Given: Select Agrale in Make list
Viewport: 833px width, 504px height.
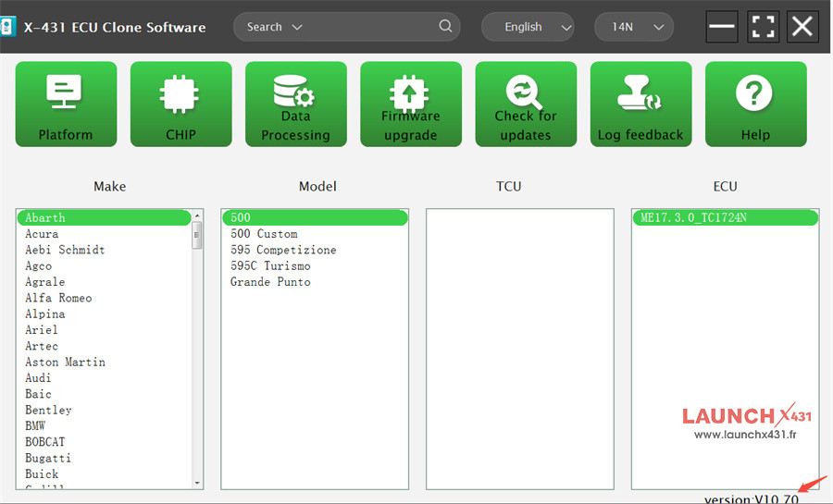Looking at the screenshot, I should (104, 282).
